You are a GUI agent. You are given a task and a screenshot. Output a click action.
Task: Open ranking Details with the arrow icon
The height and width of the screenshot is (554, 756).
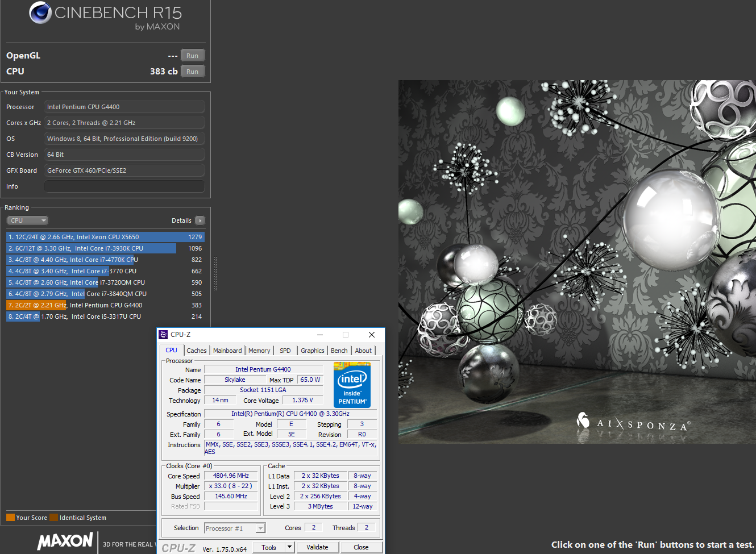(200, 220)
